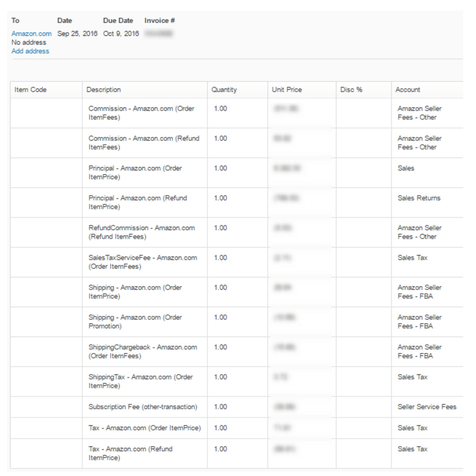The width and height of the screenshot is (476, 476).
Task: Click quantity 1.00 in Subscription Fee row
Action: pyautogui.click(x=220, y=407)
